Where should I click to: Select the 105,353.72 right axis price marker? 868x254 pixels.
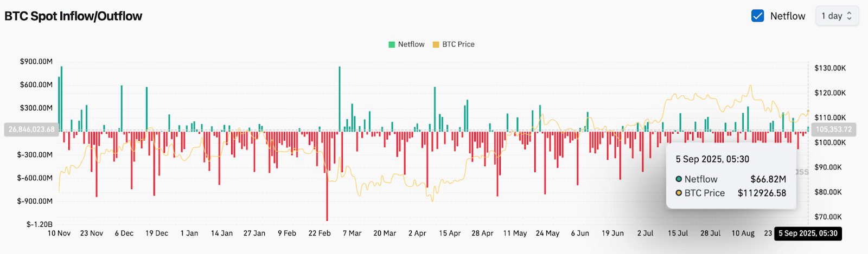point(834,129)
